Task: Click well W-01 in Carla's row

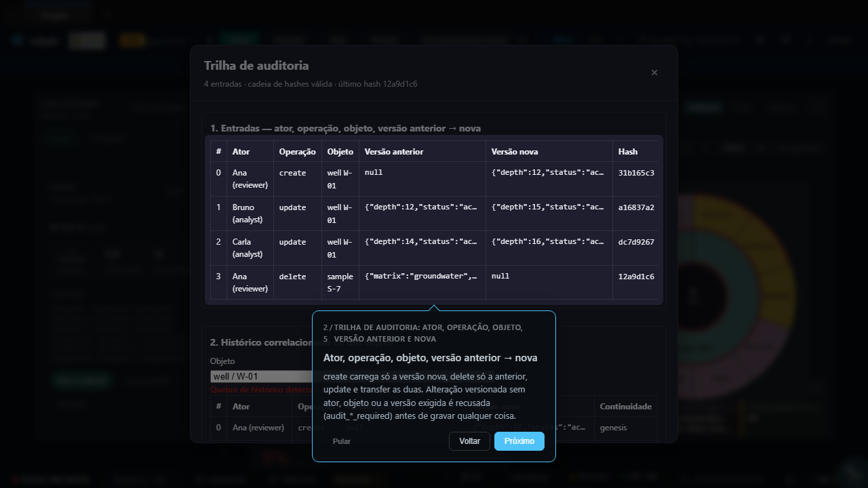Action: click(340, 248)
